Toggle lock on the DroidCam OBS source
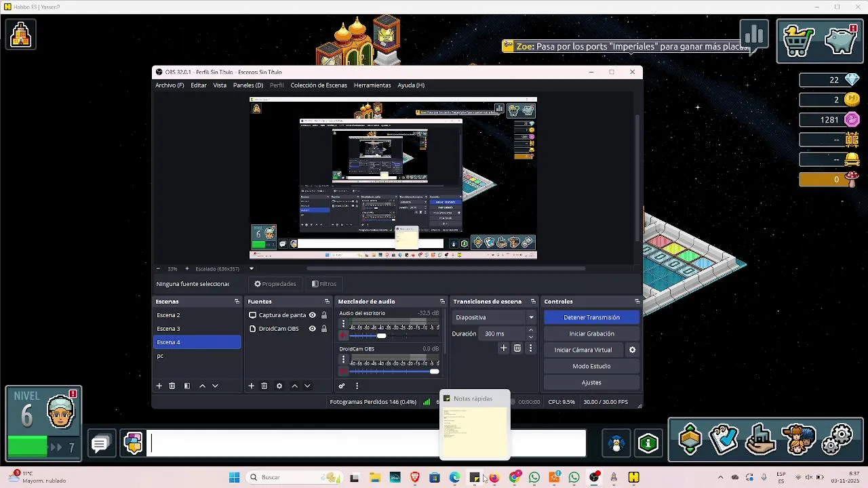Viewport: 868px width, 488px height. 324,329
